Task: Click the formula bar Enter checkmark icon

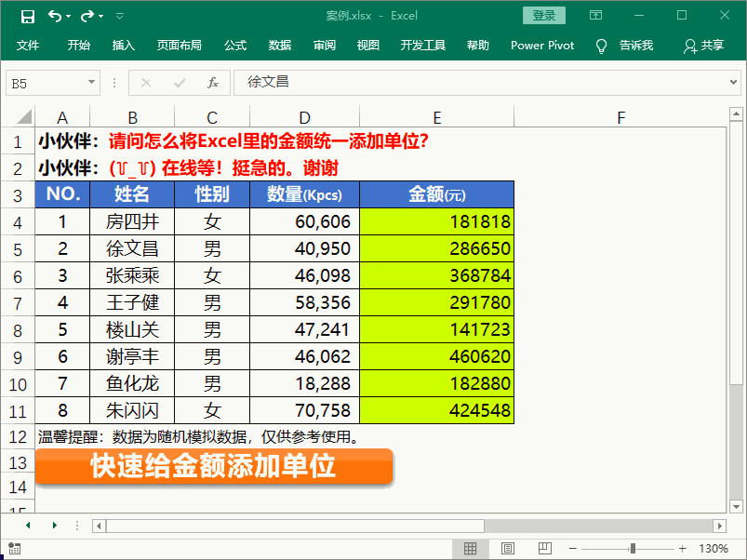Action: click(180, 84)
